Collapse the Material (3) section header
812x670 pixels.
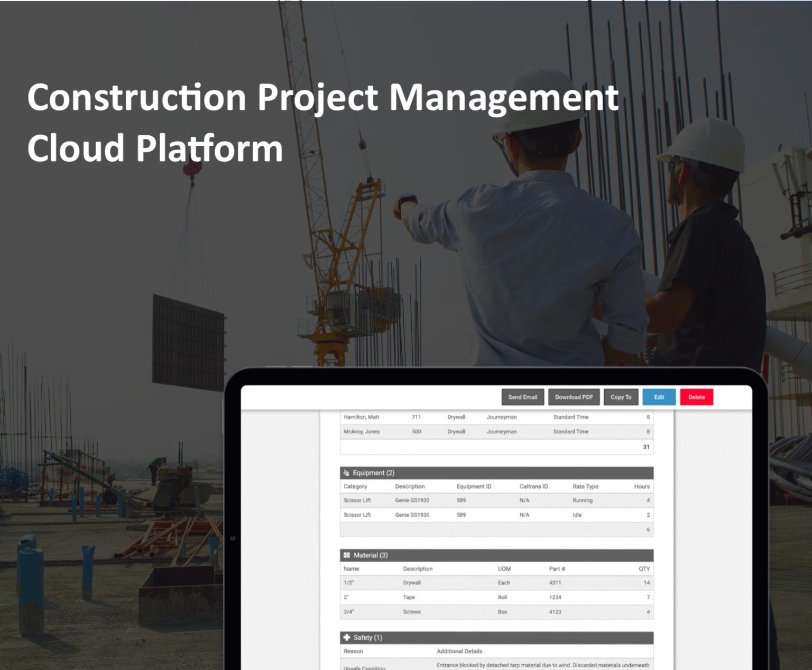pos(496,555)
